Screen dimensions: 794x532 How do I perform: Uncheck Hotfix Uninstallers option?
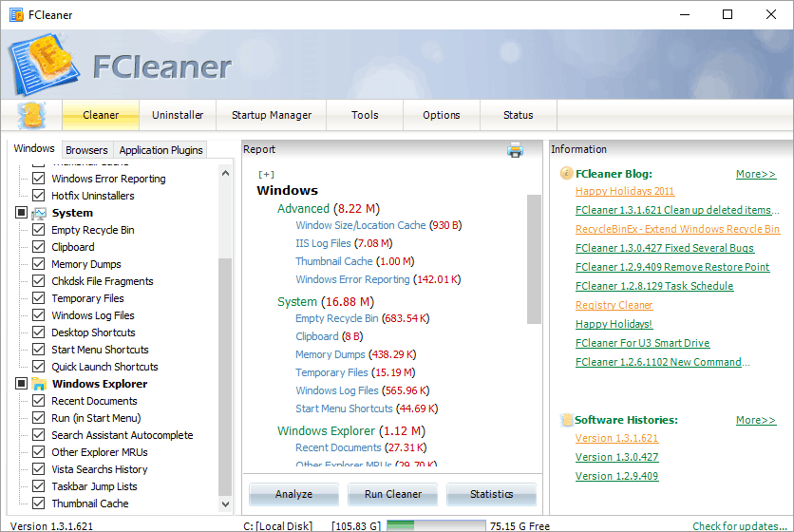(x=39, y=196)
